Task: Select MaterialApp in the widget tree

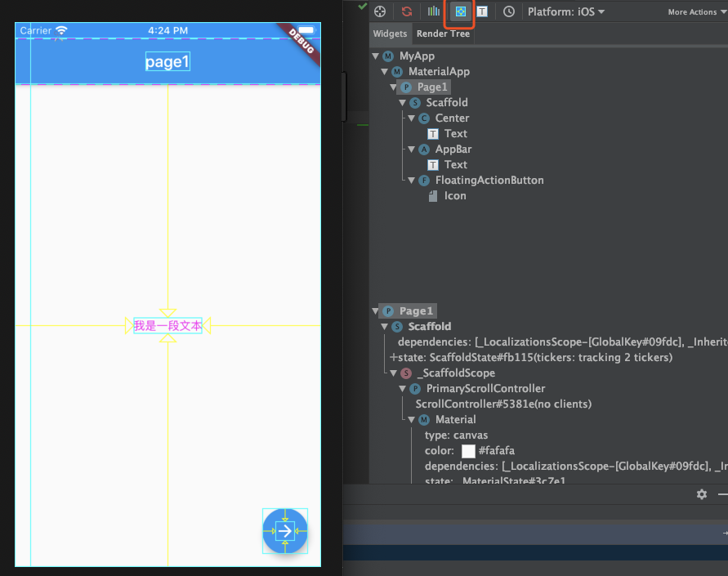Action: 439,71
